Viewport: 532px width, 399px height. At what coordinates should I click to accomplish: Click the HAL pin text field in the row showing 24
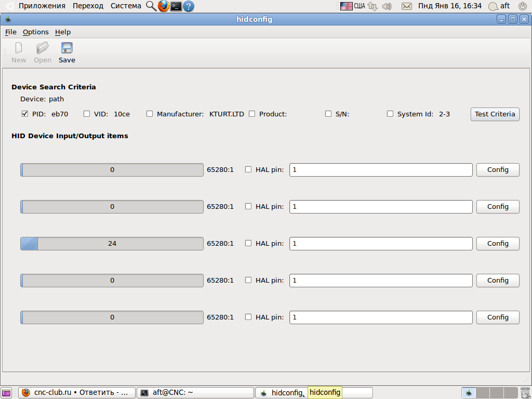coord(381,244)
